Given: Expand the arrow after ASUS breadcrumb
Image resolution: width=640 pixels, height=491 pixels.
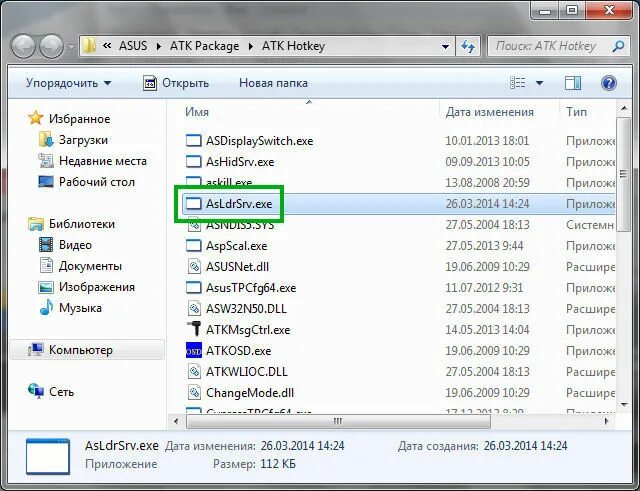Looking at the screenshot, I should click(x=158, y=47).
